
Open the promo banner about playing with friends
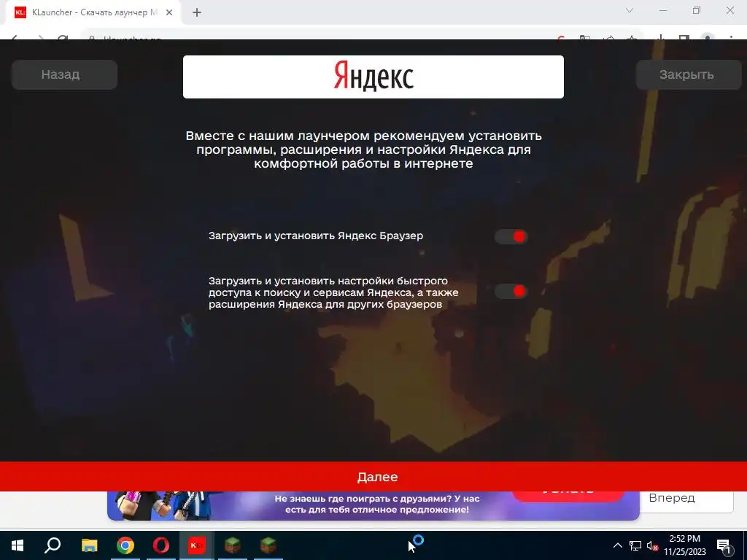(x=373, y=505)
